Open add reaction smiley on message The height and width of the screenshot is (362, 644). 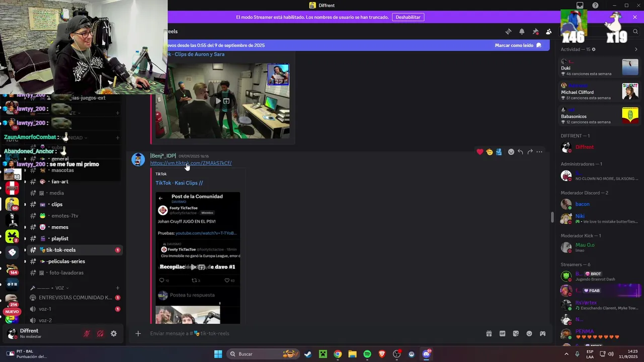coord(511,152)
